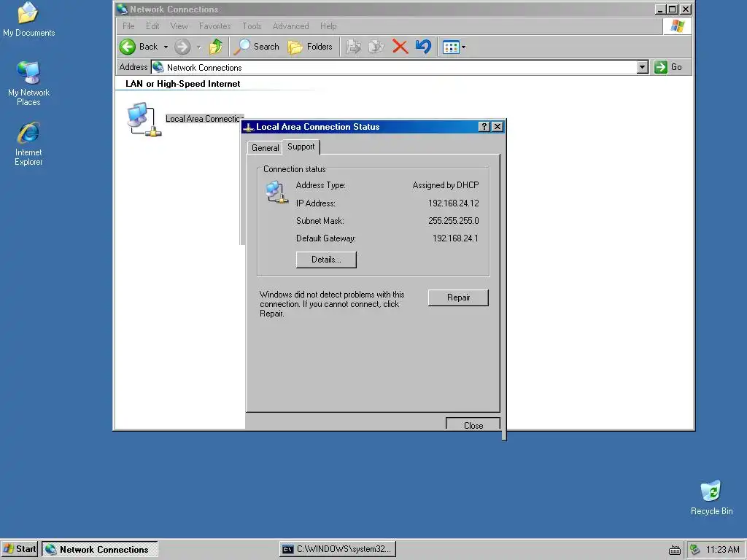Click the Forward arrow icon

(x=182, y=47)
